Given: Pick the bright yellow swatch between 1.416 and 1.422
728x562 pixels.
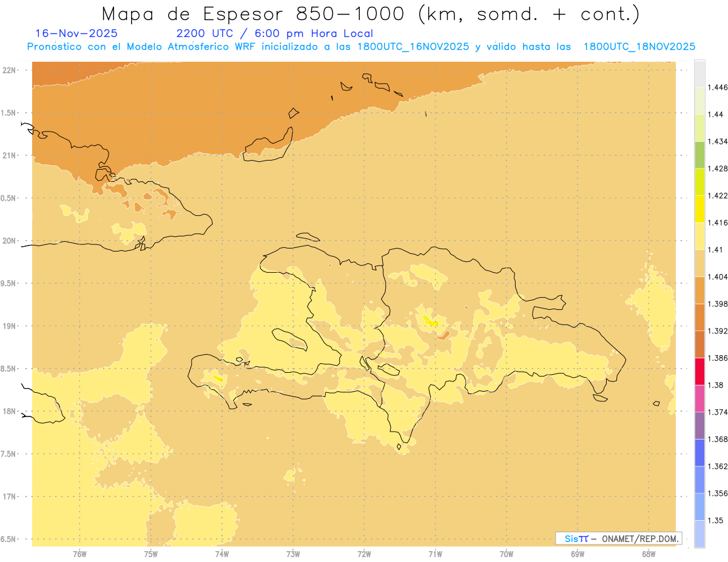Looking at the screenshot, I should coord(699,209).
